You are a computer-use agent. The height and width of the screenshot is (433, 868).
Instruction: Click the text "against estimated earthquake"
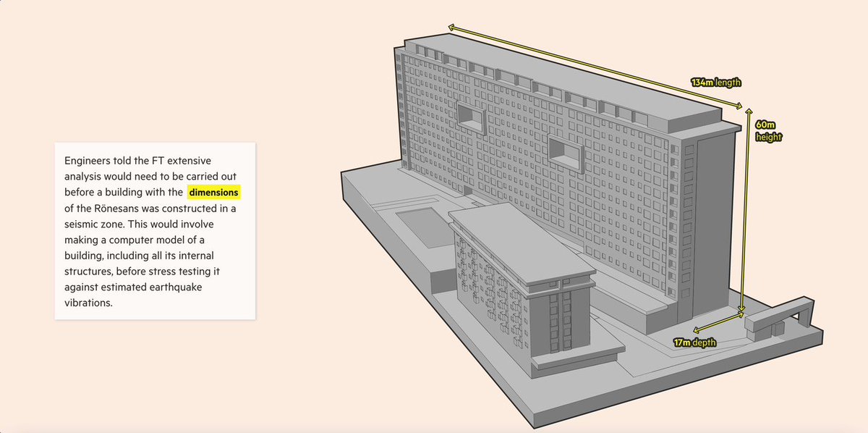click(134, 287)
